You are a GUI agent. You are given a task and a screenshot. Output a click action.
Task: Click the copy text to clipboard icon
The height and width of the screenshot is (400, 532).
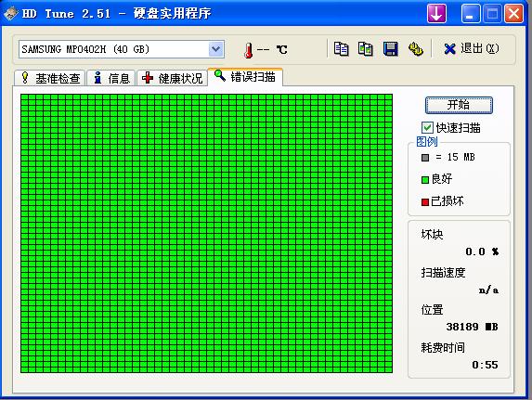[x=341, y=49]
